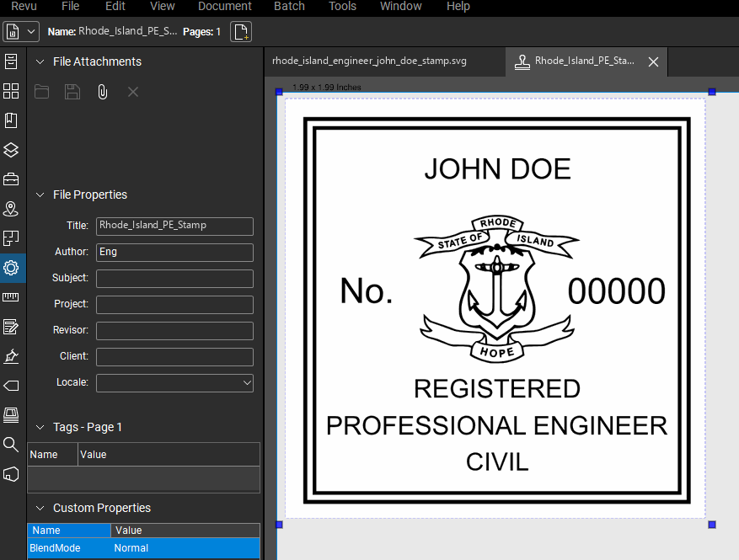
Task: Open the Studio panel icon
Action: click(x=11, y=415)
